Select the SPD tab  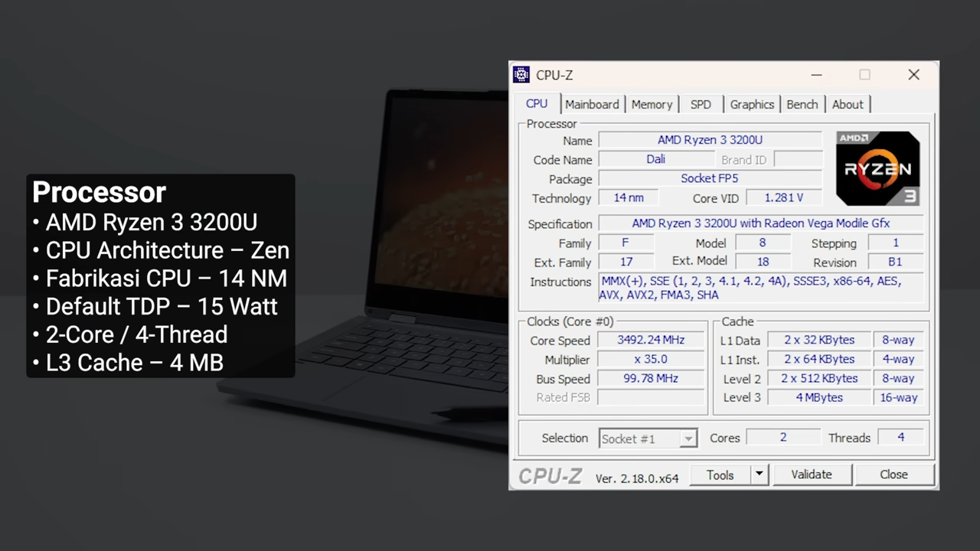tap(701, 105)
